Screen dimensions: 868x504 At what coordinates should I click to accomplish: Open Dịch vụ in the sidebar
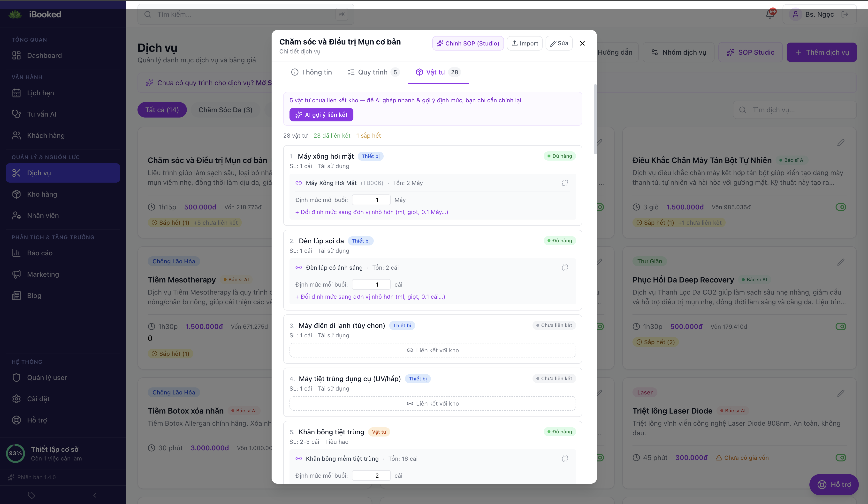click(x=63, y=173)
